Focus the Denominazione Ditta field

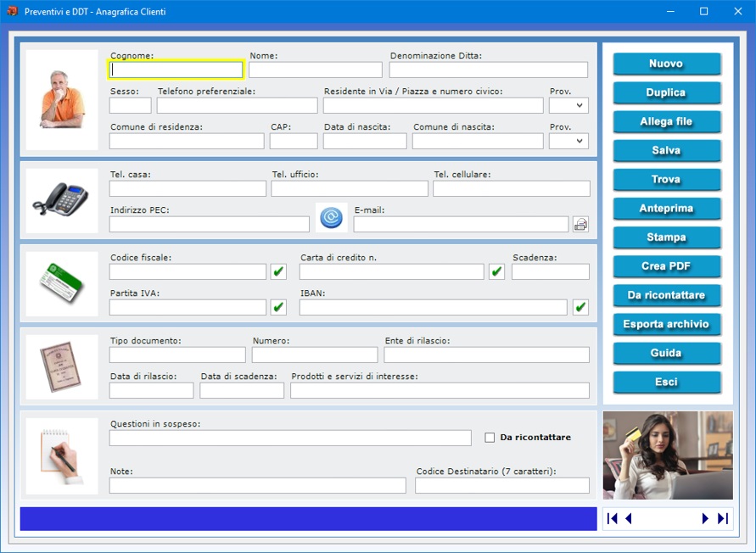click(x=489, y=70)
